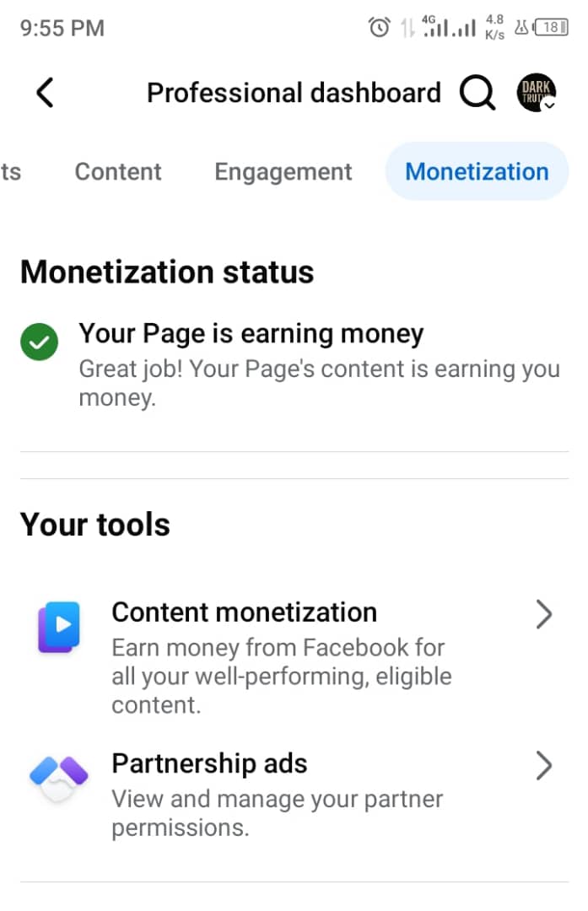Open the Partnership ads tool

(x=209, y=764)
